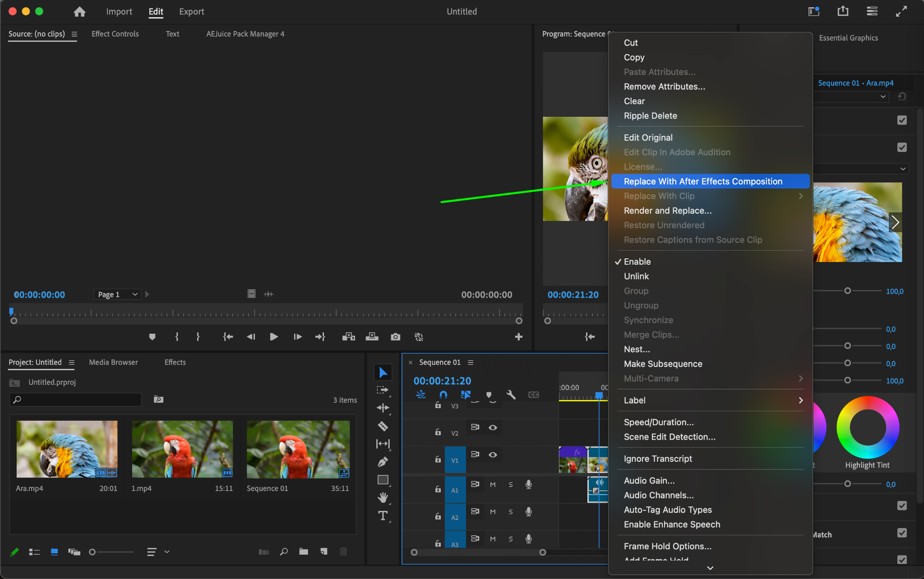The height and width of the screenshot is (579, 924).
Task: Toggle V1 track output eye
Action: [493, 455]
